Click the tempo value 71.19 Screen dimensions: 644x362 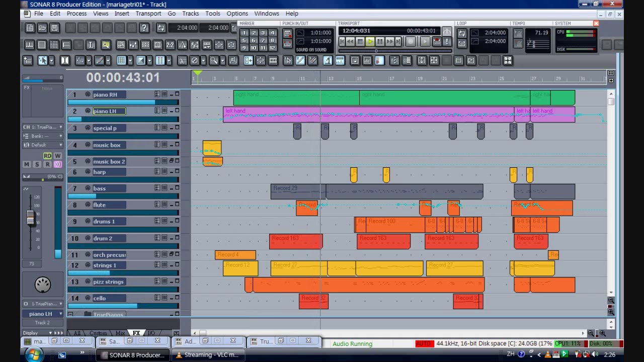click(541, 33)
